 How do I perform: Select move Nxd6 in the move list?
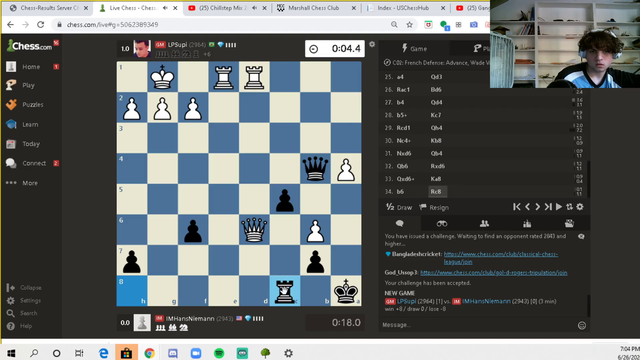tap(404, 153)
